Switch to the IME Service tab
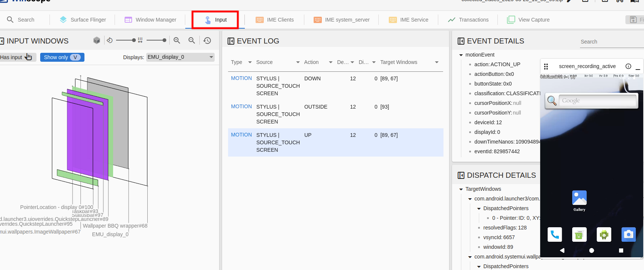 pos(408,20)
